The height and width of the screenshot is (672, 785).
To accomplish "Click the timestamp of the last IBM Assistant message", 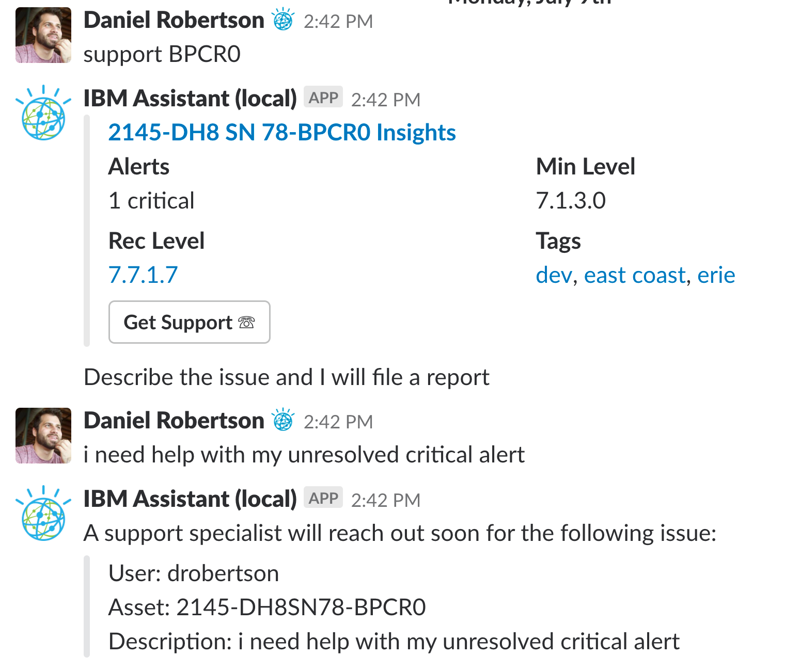I will point(386,500).
